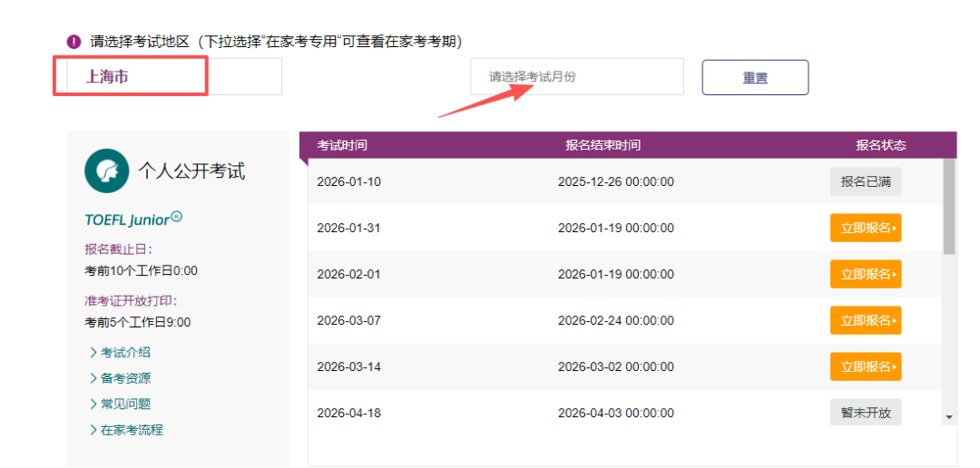Click the TOEFL Junior logo text
Screen dimensions: 980x468
pos(133,219)
